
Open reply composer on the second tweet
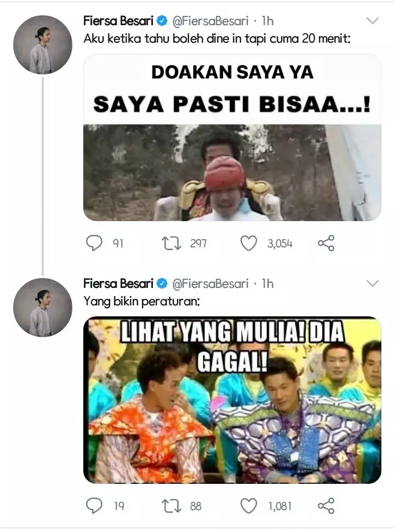[94, 505]
